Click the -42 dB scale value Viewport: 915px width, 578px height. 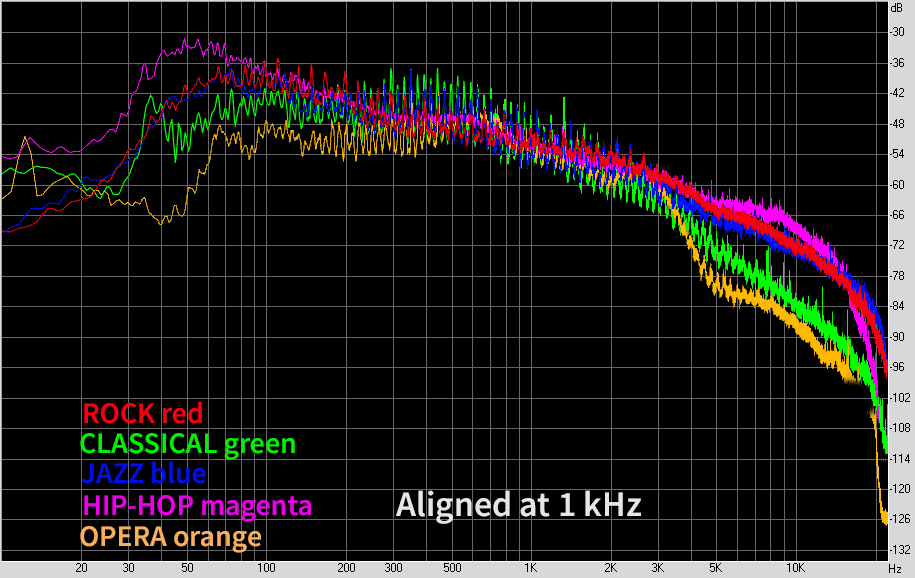pos(897,93)
